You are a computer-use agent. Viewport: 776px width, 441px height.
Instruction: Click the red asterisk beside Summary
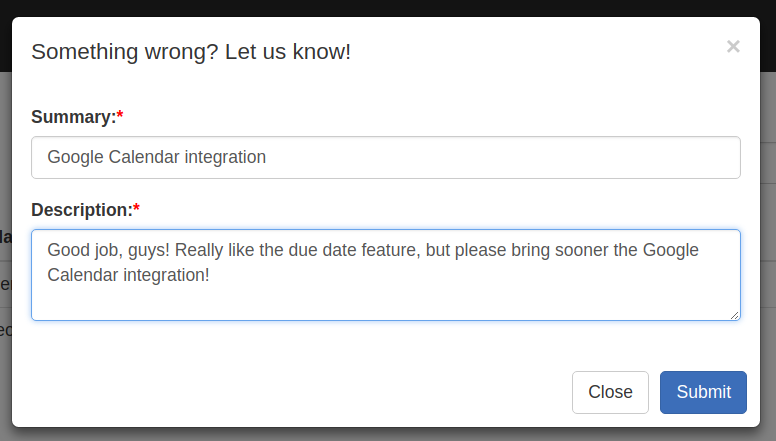(x=120, y=115)
